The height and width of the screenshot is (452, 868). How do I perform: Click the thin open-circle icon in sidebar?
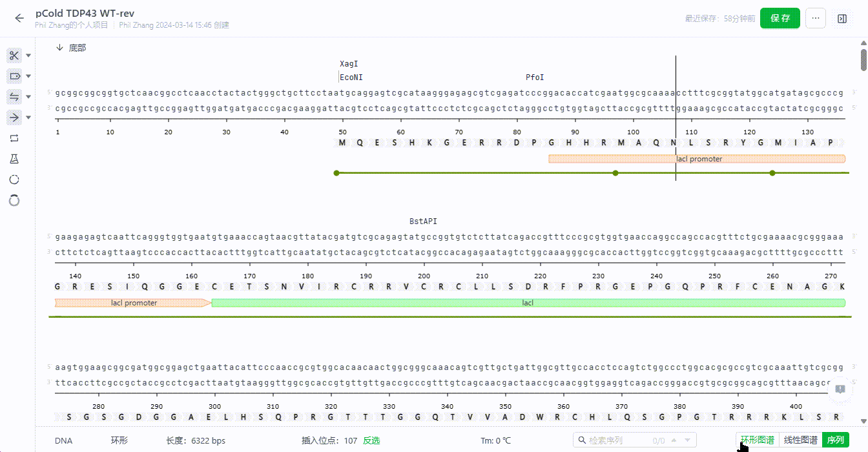click(x=14, y=180)
